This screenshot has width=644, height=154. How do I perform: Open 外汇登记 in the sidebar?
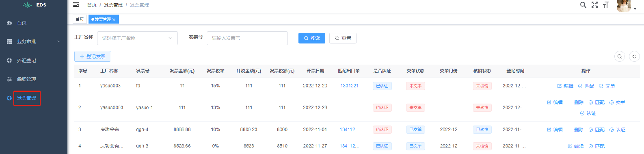point(26,61)
